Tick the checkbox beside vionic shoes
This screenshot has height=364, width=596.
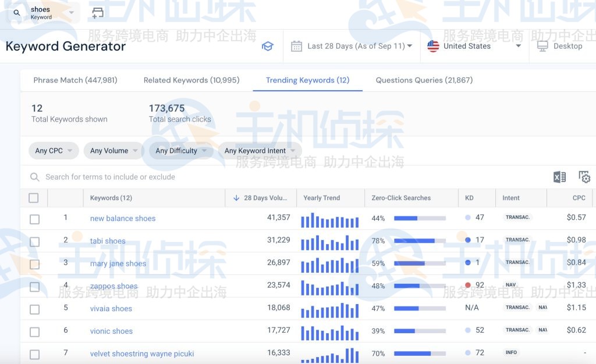[x=34, y=331]
